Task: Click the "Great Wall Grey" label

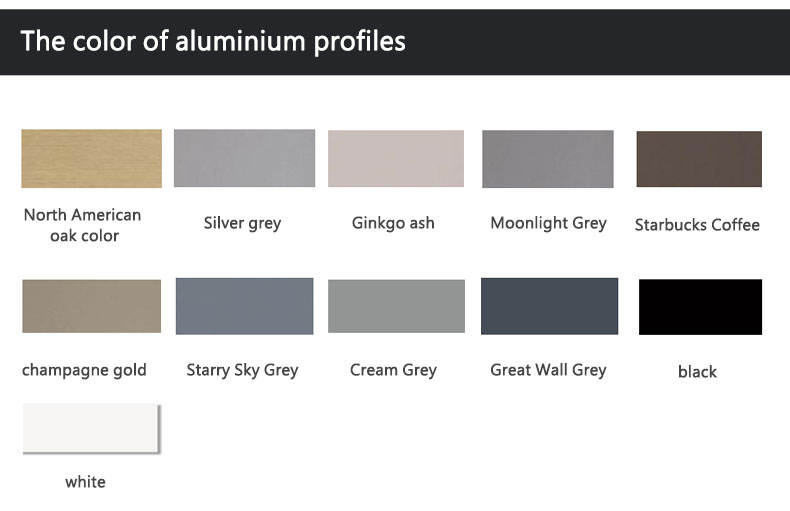Action: [x=548, y=370]
